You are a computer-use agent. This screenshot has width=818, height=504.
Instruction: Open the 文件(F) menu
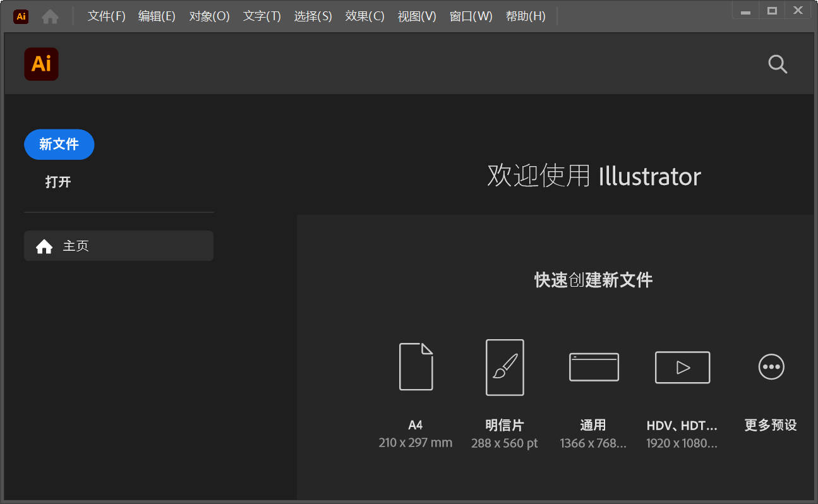106,16
